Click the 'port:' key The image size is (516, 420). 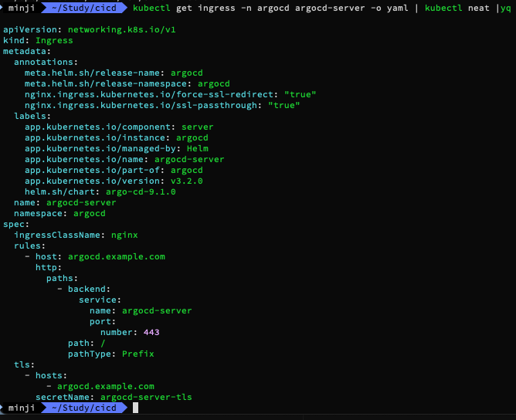[x=103, y=322]
